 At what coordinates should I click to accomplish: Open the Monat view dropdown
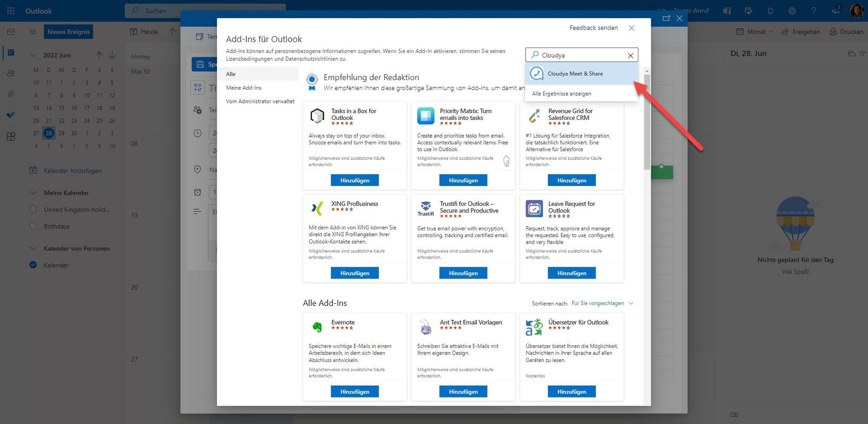756,32
